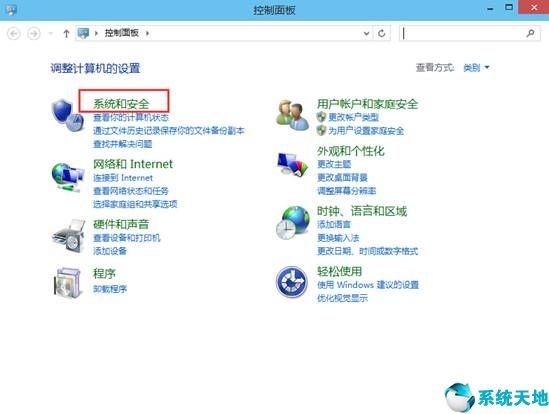Open the Clock, Language and Region globe icon

[x=293, y=223]
